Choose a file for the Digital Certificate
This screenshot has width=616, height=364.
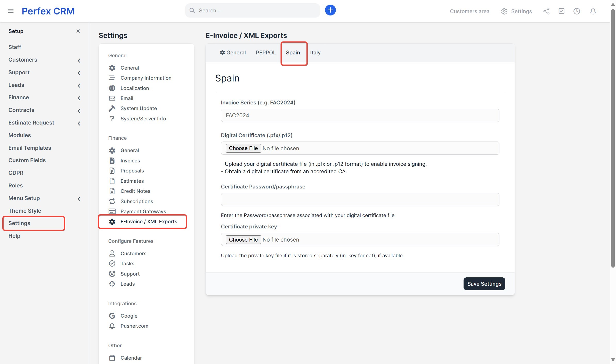click(243, 148)
